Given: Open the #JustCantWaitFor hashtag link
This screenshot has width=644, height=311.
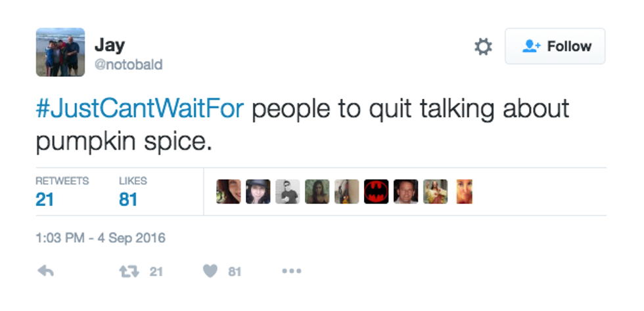Looking at the screenshot, I should click(x=140, y=109).
